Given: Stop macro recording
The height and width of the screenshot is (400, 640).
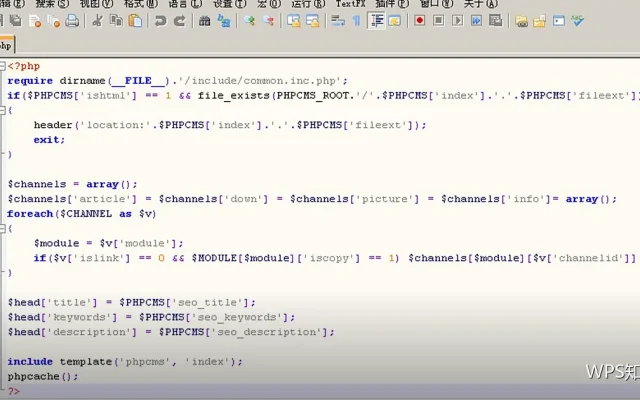Looking at the screenshot, I should 438,20.
